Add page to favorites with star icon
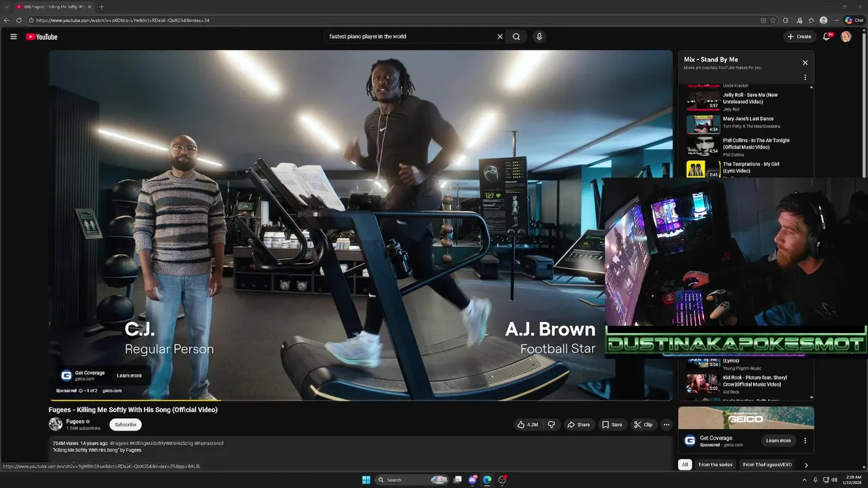868x488 pixels. coord(773,20)
